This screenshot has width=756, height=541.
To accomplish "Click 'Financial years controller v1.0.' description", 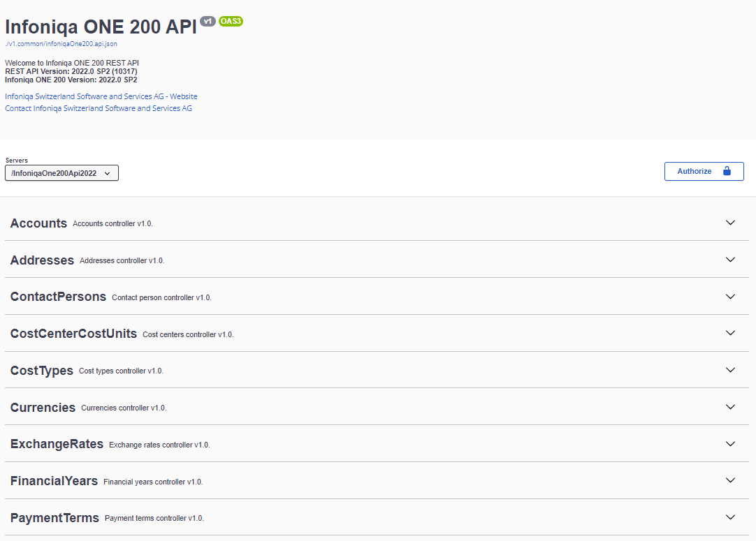I will coord(153,482).
